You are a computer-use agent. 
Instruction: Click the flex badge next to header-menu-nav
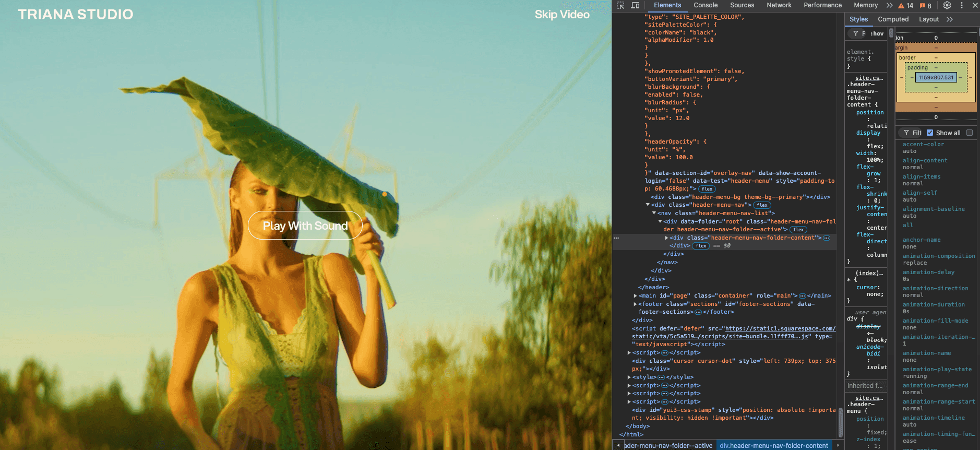(x=762, y=205)
